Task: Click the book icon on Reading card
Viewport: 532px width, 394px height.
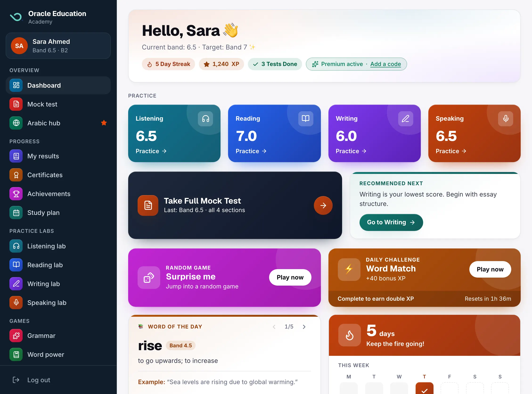Action: click(x=306, y=119)
